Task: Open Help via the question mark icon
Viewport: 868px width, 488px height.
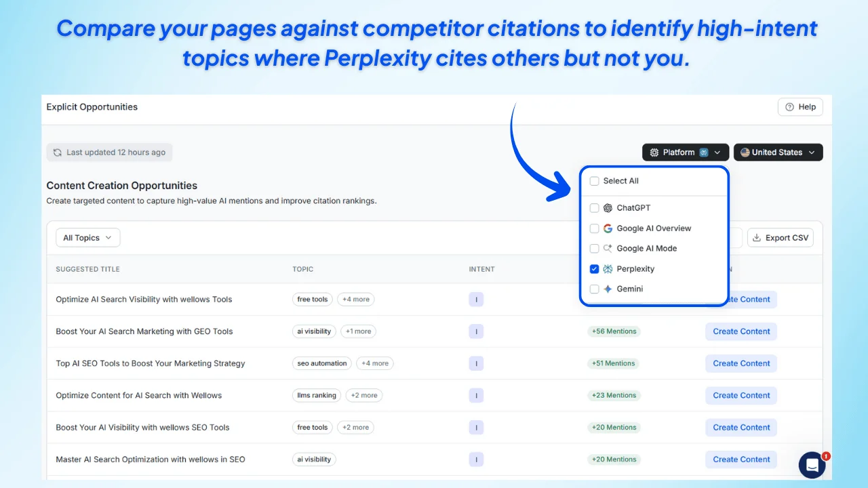Action: tap(790, 106)
